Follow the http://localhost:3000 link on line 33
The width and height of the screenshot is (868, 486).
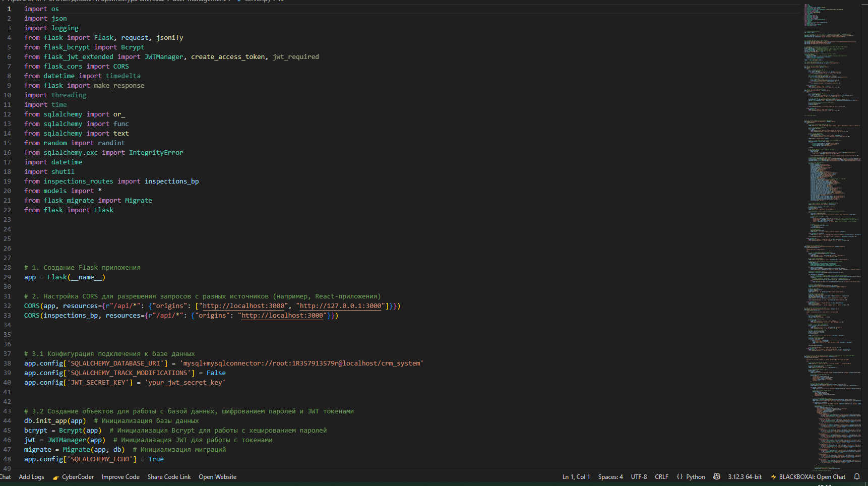click(282, 316)
